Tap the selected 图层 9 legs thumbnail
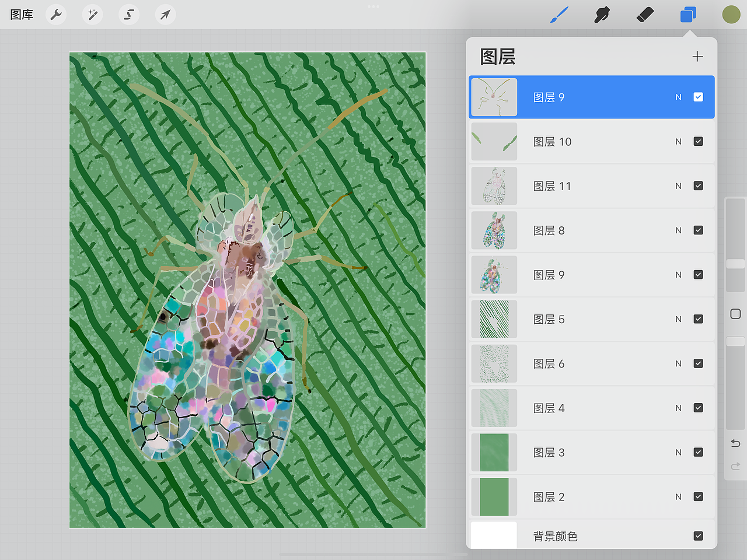The height and width of the screenshot is (560, 747). [494, 97]
